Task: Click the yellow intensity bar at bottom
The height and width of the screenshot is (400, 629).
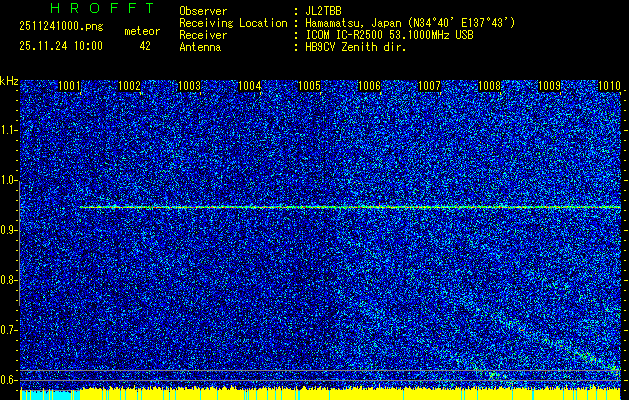Action: click(x=300, y=394)
